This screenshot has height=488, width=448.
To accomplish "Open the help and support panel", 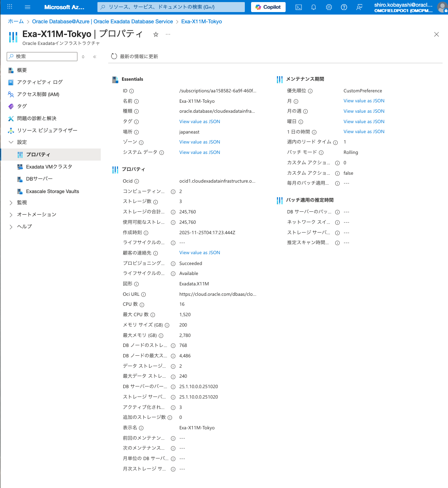I will (343, 7).
